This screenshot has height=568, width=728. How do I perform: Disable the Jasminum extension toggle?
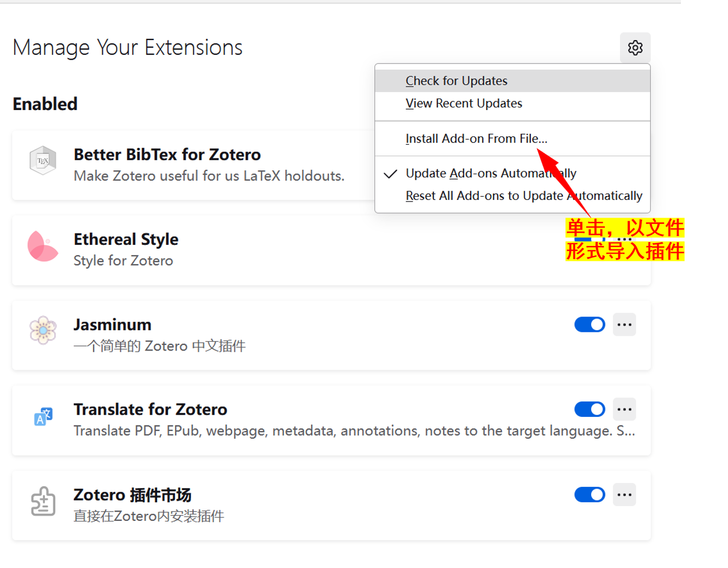pyautogui.click(x=590, y=325)
